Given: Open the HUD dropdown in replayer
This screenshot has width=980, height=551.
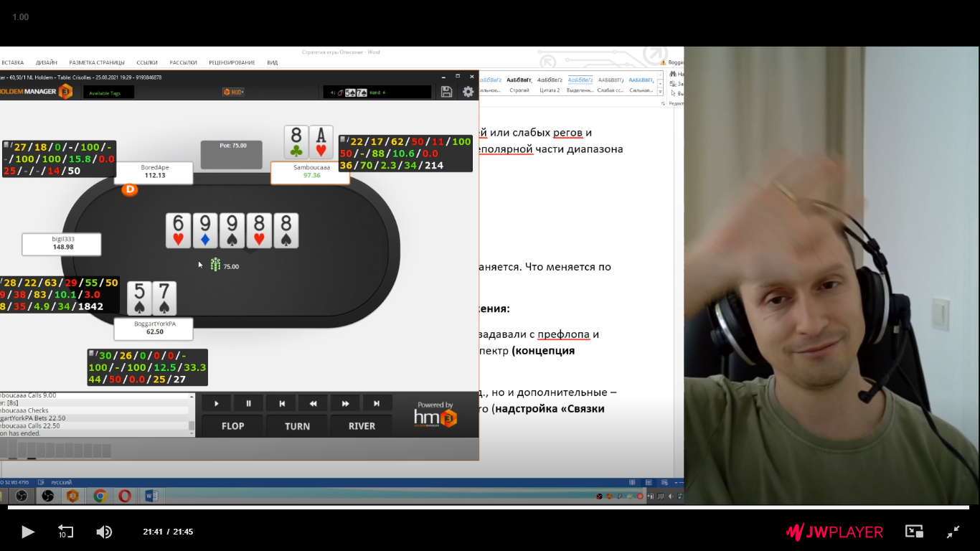Looking at the screenshot, I should (x=233, y=92).
